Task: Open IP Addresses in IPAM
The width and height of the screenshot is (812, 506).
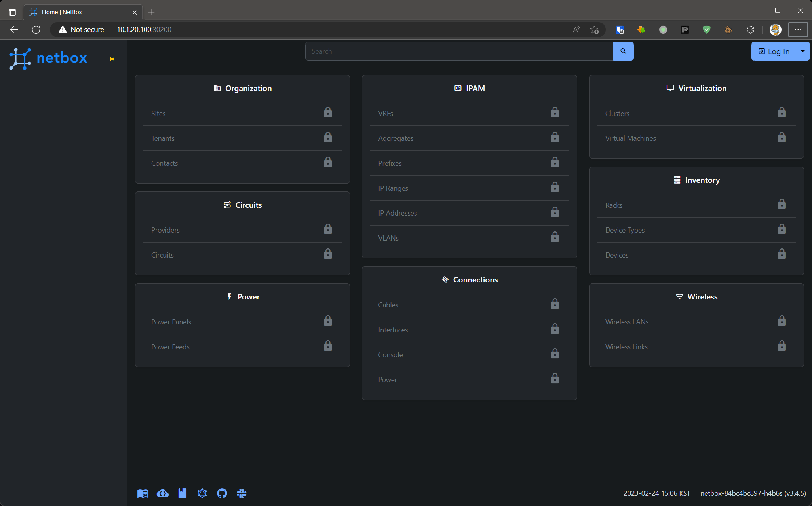Action: tap(397, 213)
